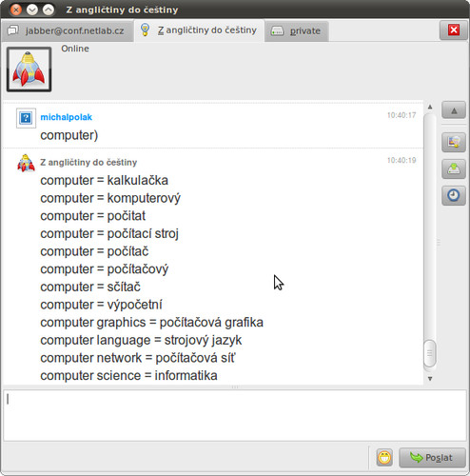
Task: Click the 'computer)' message text
Action: (69, 135)
